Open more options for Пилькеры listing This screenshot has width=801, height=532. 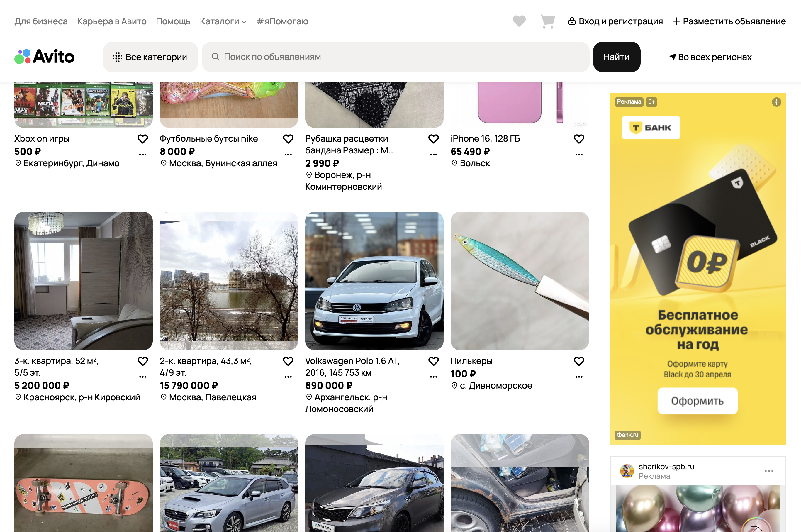[579, 377]
